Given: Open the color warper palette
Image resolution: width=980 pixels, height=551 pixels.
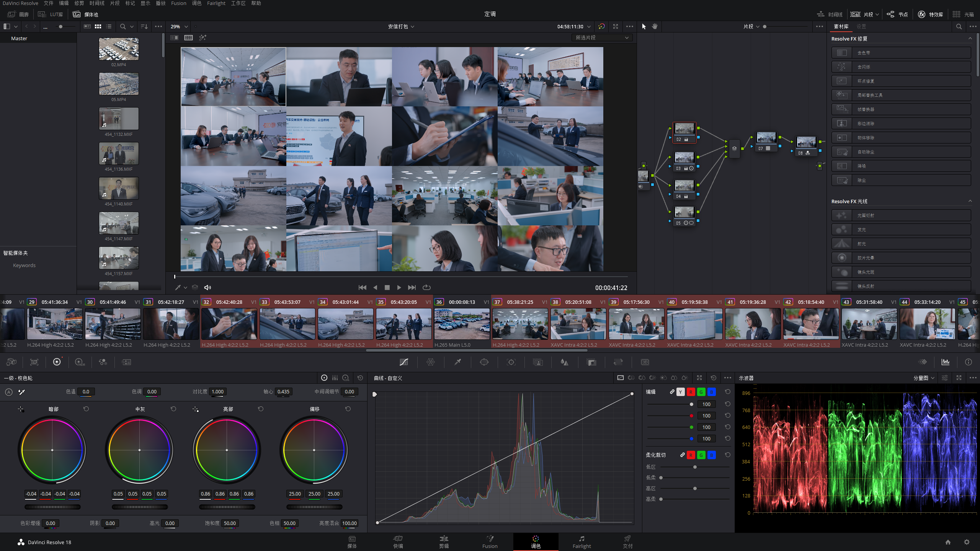Looking at the screenshot, I should 431,362.
